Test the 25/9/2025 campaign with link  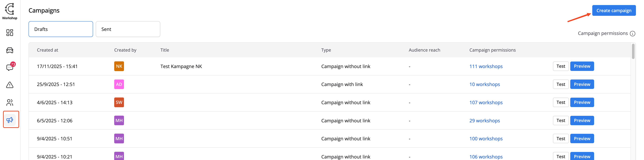click(561, 85)
